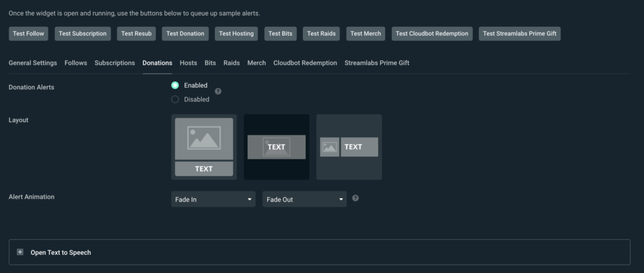This screenshot has width=644, height=273.
Task: Queue a Test Subscription alert
Action: coord(82,34)
